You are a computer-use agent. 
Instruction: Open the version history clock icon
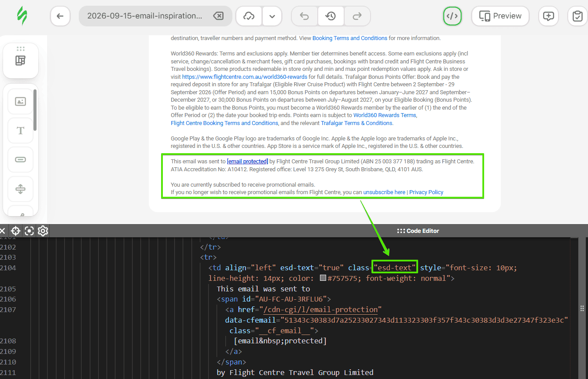pos(331,16)
